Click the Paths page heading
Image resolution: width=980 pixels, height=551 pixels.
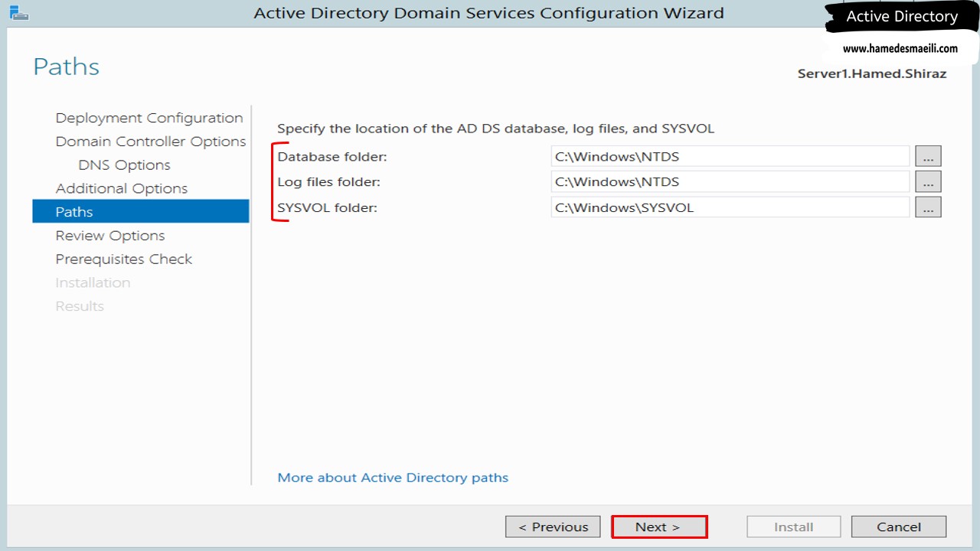(67, 67)
